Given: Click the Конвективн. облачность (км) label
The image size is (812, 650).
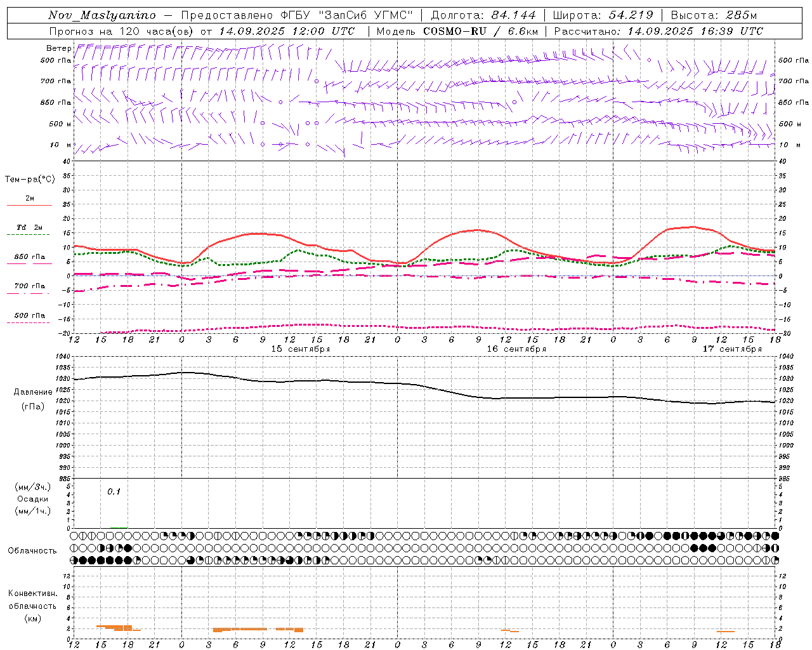Looking at the screenshot, I should (32, 606).
